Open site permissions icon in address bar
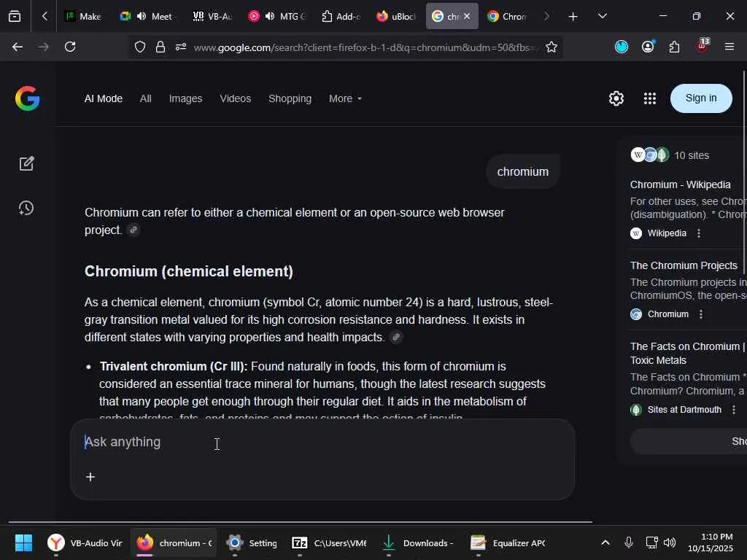 click(x=181, y=47)
